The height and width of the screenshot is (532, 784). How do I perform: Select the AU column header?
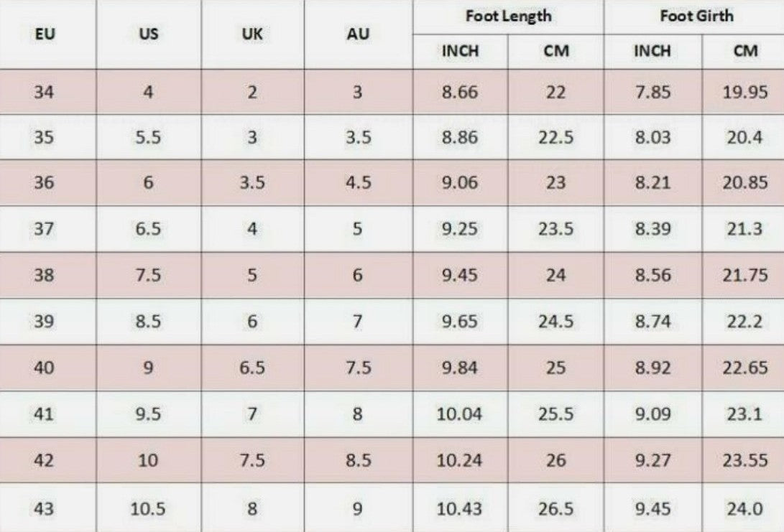(358, 34)
